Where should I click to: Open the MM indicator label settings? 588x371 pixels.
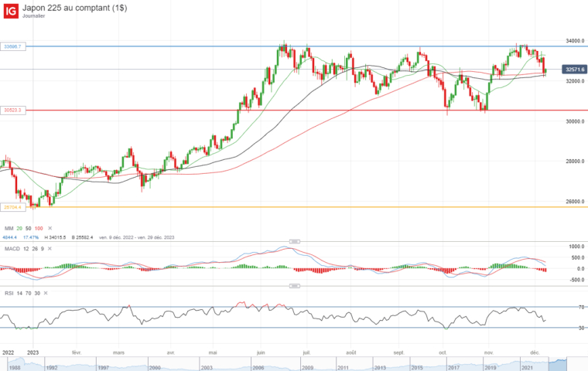(x=9, y=228)
